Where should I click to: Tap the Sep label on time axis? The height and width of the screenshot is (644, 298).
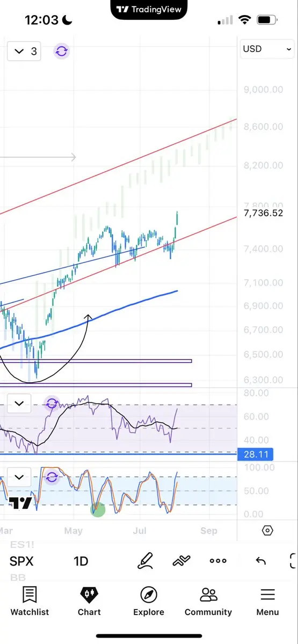pos(209,531)
